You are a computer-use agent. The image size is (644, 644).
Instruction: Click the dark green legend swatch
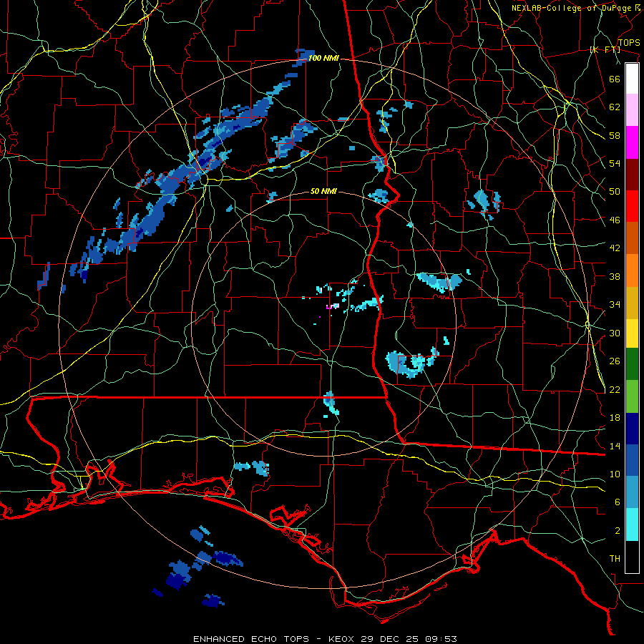click(632, 364)
